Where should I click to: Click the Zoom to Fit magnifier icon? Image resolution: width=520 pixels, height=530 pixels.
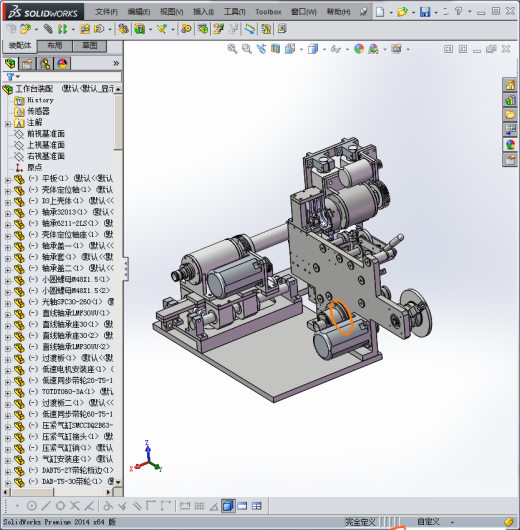coord(232,49)
